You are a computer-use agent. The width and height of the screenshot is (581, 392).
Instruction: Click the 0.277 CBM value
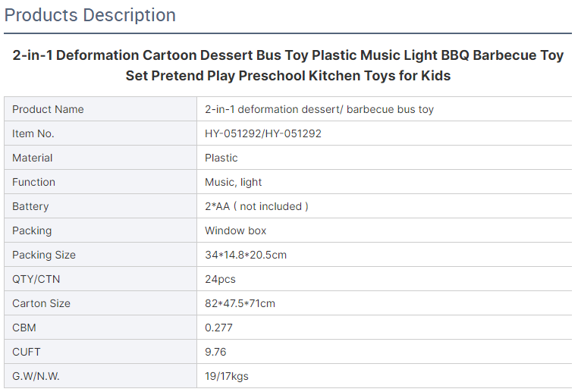218,328
